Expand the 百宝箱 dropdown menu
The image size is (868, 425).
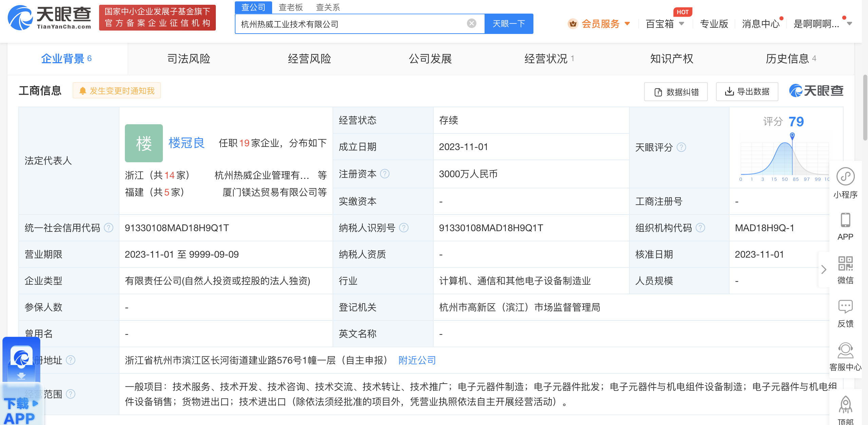681,24
